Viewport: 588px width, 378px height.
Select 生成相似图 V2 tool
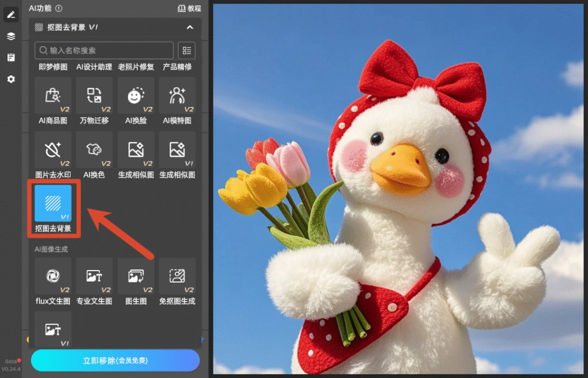click(136, 149)
